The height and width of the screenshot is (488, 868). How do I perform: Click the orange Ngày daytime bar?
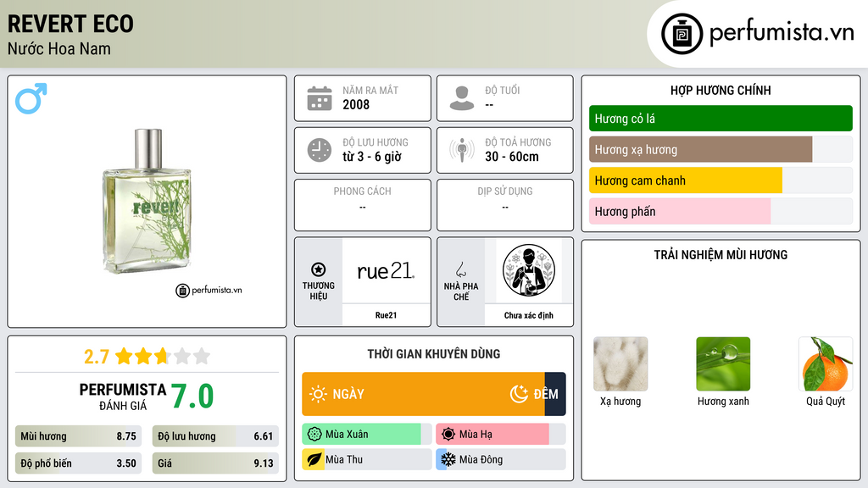[x=424, y=394]
